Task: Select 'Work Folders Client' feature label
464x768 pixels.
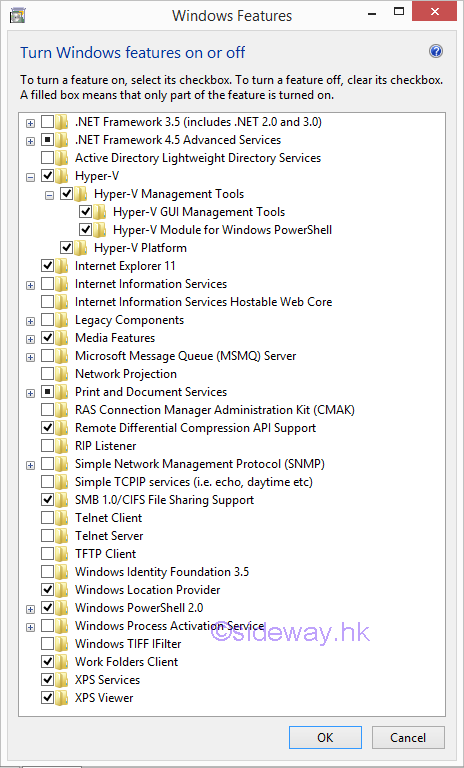Action: 126,662
